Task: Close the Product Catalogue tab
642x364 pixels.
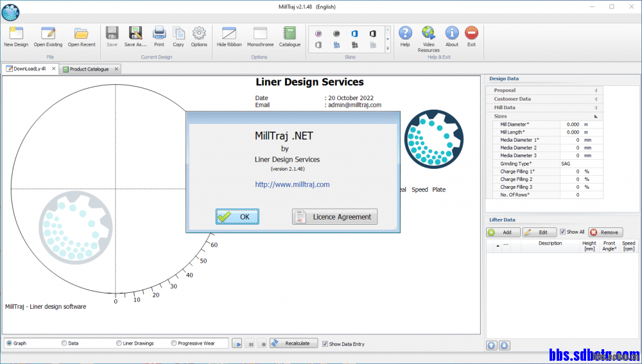Action: pos(116,69)
